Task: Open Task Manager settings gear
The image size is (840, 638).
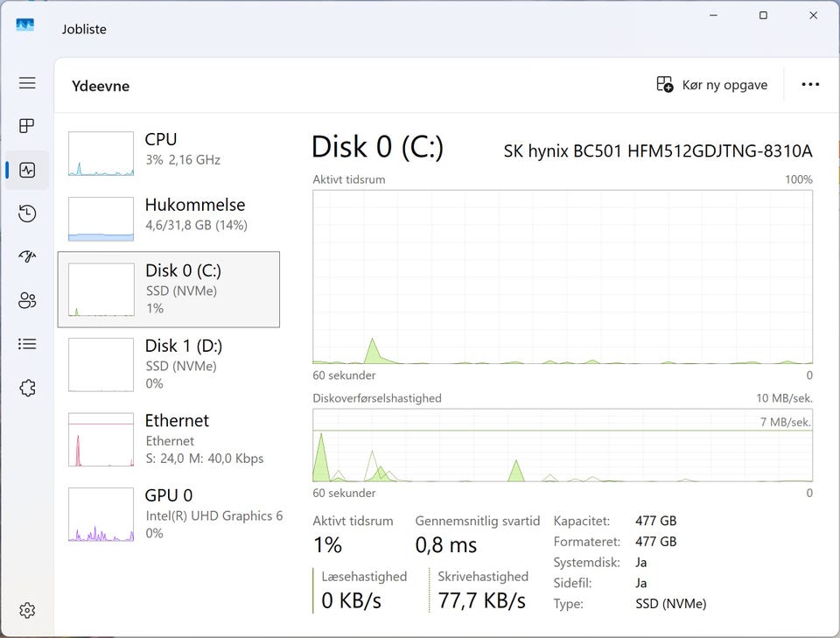Action: click(x=27, y=610)
